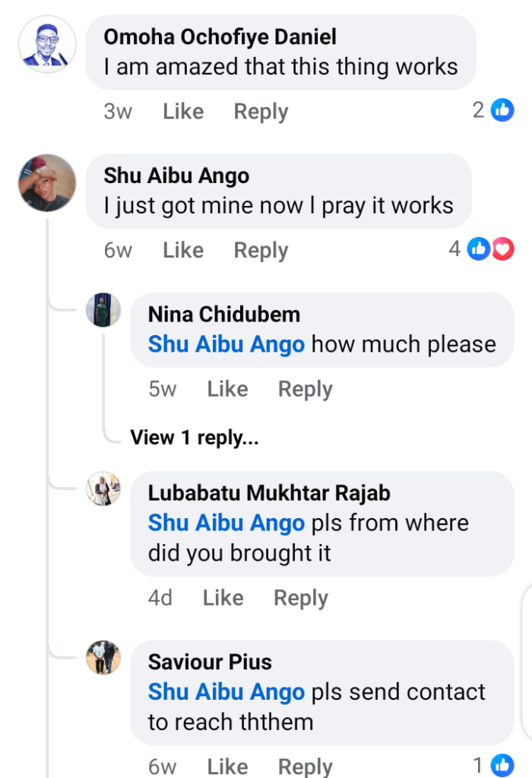The width and height of the screenshot is (532, 778).
Task: Open Shu Aibu Ango mention in Nina's reply
Action: coord(226,344)
